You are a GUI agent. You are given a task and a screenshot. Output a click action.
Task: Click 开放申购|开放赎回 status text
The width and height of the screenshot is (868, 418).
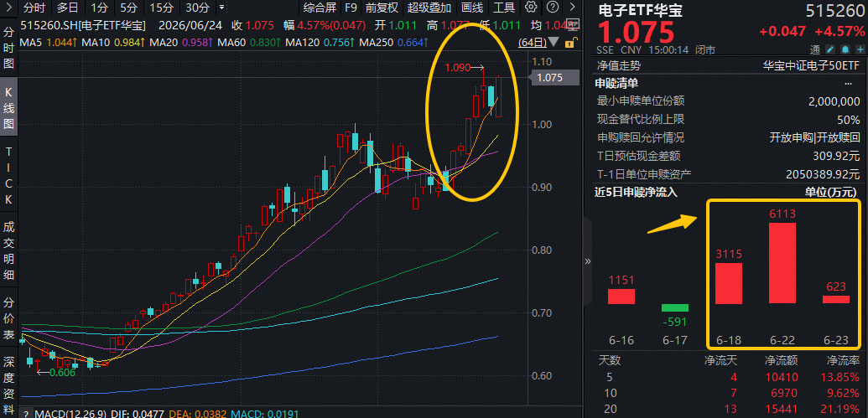[x=815, y=137]
